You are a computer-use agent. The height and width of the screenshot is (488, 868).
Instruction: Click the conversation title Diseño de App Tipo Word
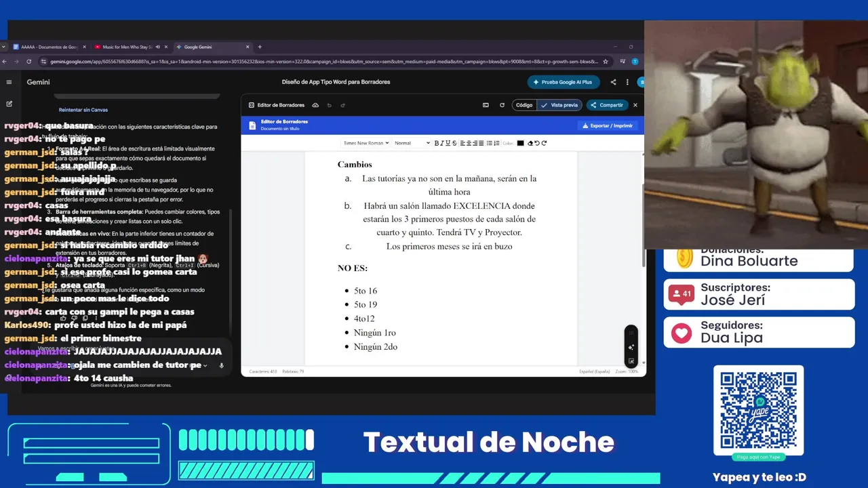point(336,82)
